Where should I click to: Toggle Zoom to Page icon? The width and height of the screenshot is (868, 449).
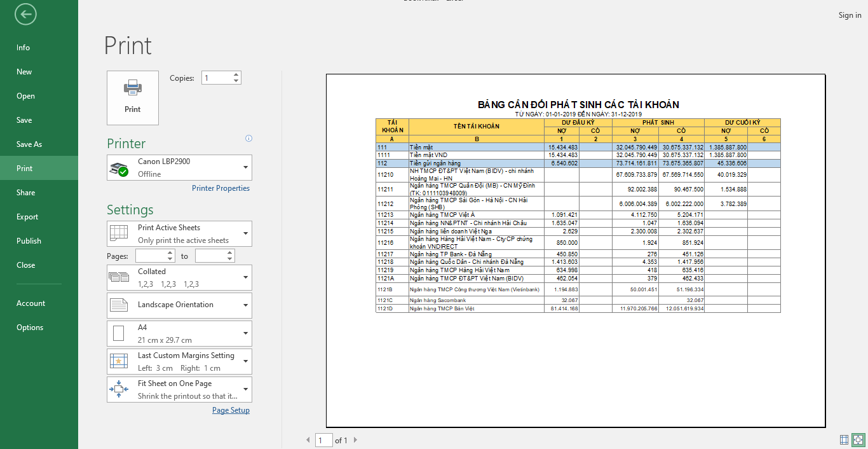[858, 439]
